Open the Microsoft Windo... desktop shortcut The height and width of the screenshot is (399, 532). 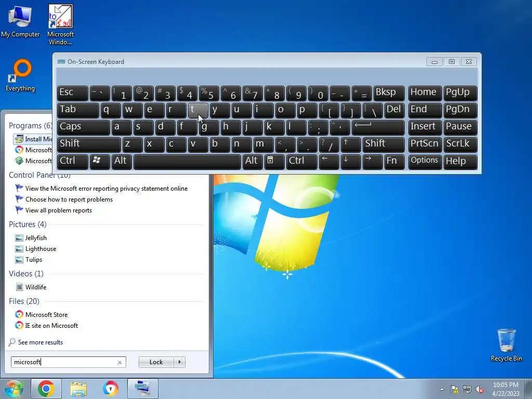(x=60, y=24)
